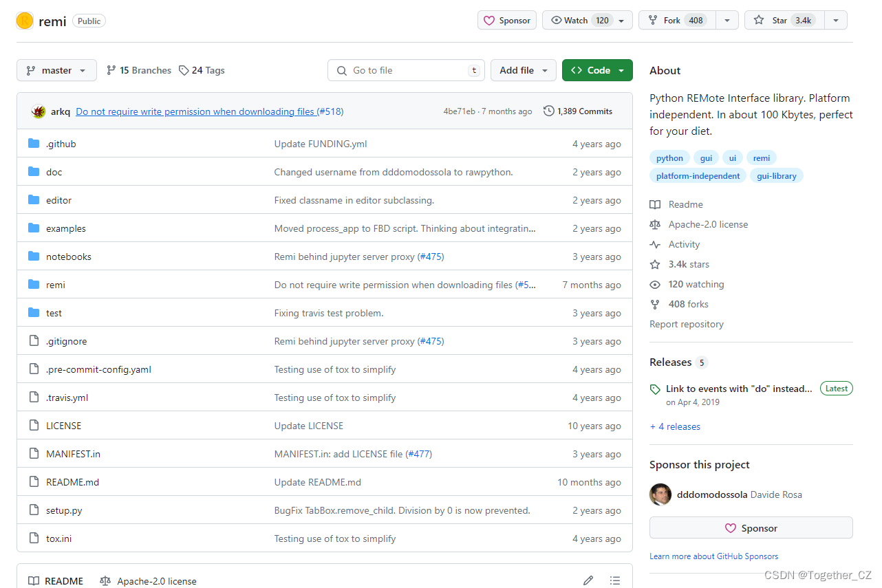This screenshot has height=588, width=882.
Task: Click arkq's user avatar
Action: pos(39,111)
